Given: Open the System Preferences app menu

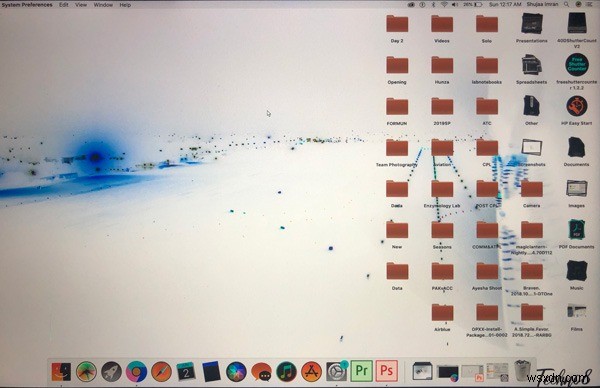Looking at the screenshot, I should 27,5.
